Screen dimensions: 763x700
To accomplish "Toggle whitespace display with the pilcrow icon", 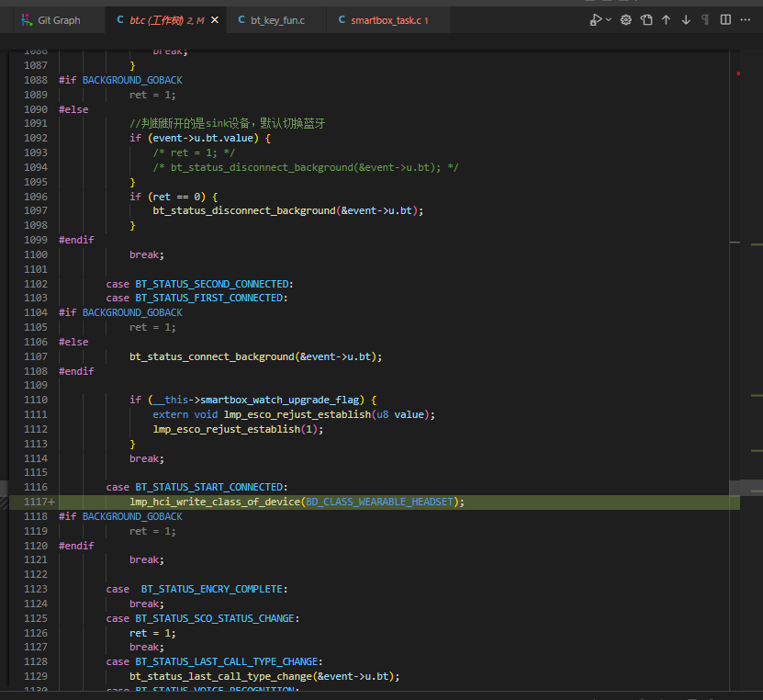I will coord(705,20).
